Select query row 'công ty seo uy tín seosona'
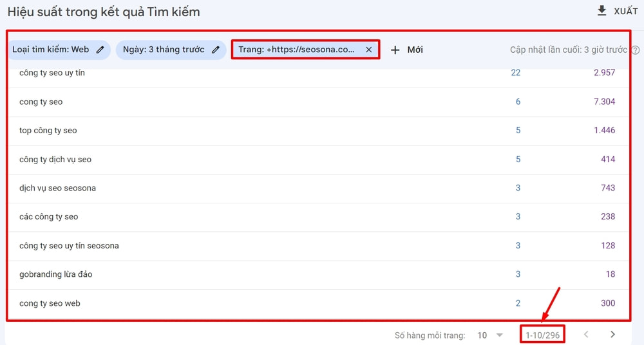The width and height of the screenshot is (644, 345). coord(319,246)
